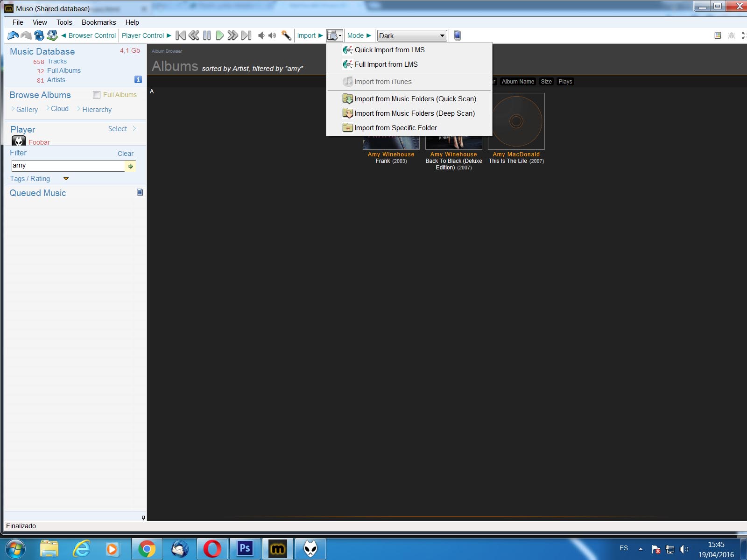The width and height of the screenshot is (747, 560).
Task: Open the Gallery album view
Action: pos(27,110)
